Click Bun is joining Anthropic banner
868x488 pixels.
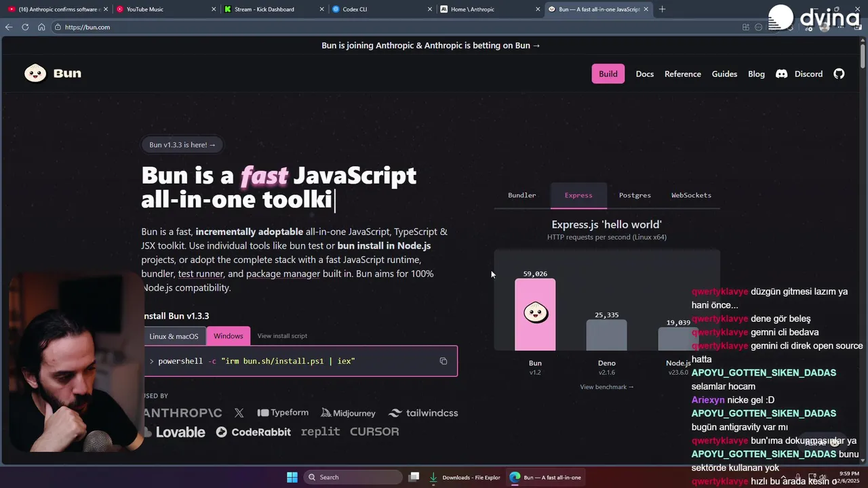pyautogui.click(x=431, y=45)
